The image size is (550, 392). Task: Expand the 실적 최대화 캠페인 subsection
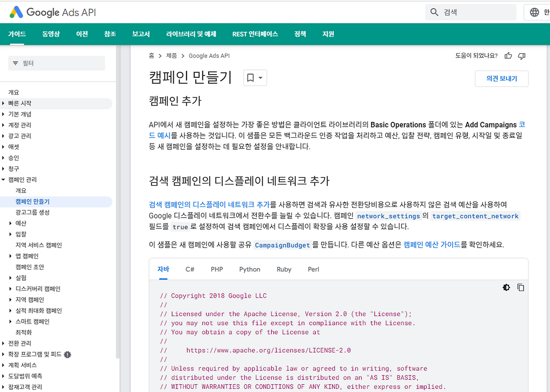11,310
